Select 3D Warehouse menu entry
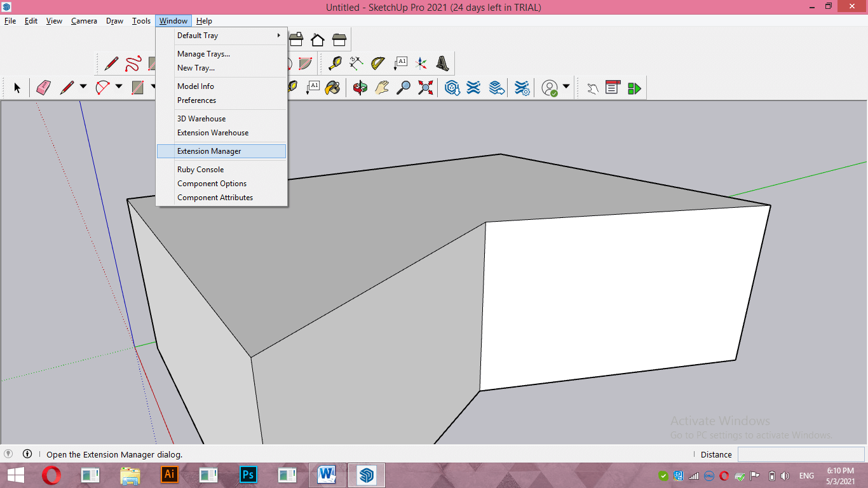The width and height of the screenshot is (868, 488). [x=222, y=119]
